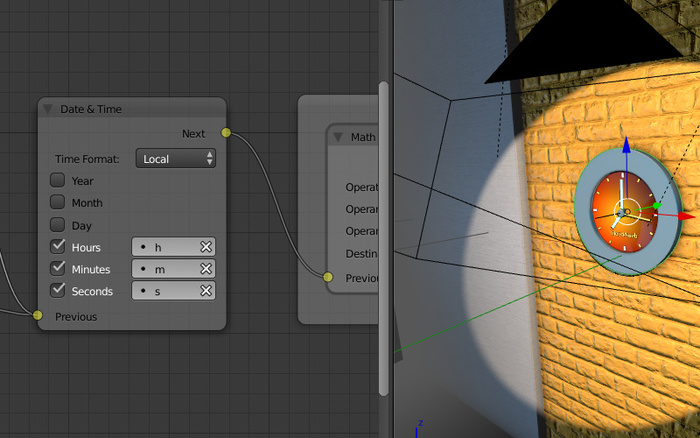Open the Time Format dropdown
The width and height of the screenshot is (700, 438).
pyautogui.click(x=175, y=159)
